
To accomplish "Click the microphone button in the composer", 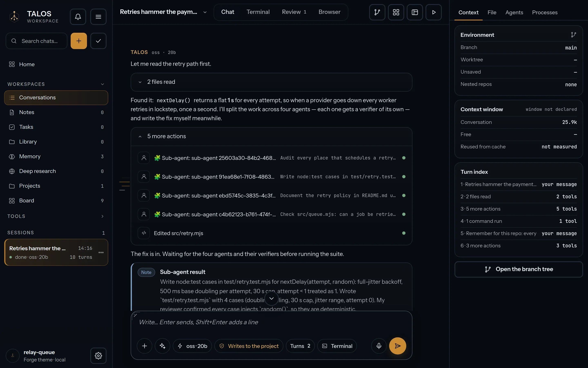I will coord(379,346).
